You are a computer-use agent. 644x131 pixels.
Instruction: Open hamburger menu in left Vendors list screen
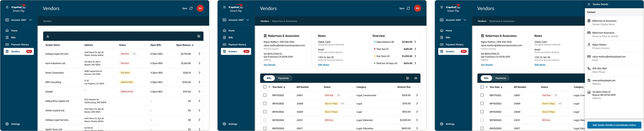coord(7,7)
